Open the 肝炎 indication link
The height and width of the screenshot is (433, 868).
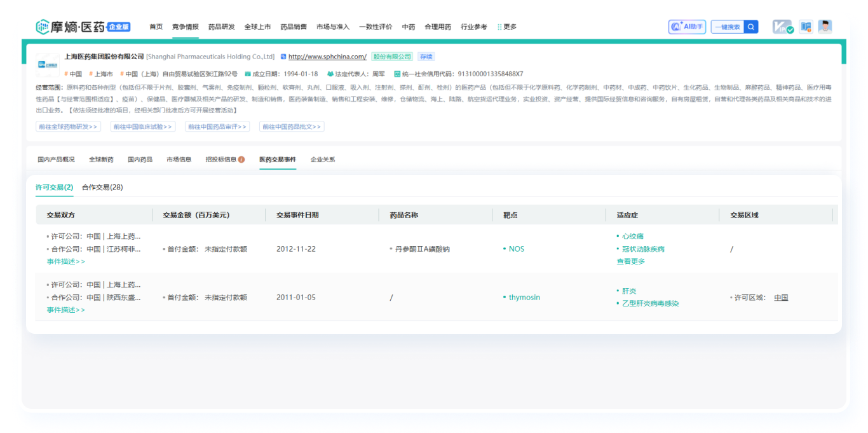tap(629, 291)
